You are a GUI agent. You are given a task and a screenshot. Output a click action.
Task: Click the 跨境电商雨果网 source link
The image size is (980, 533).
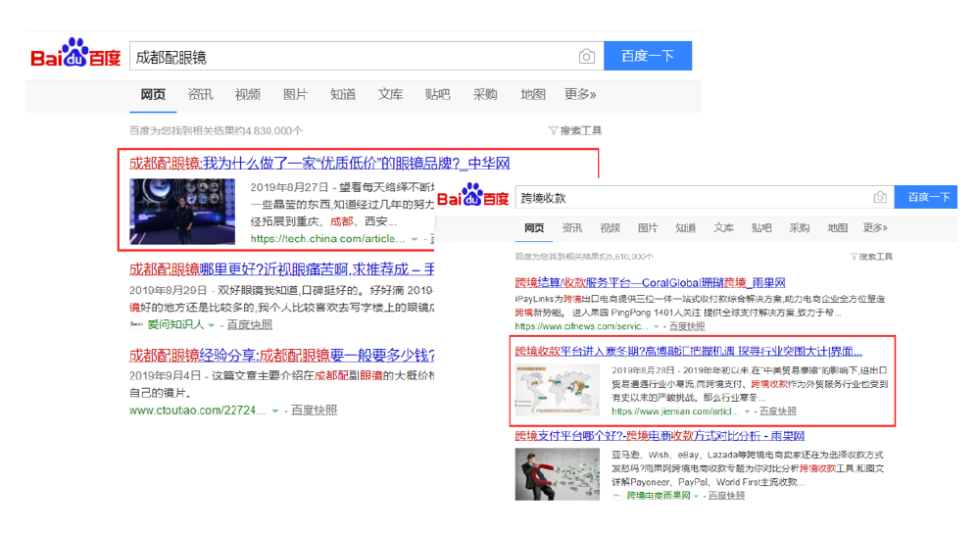659,496
